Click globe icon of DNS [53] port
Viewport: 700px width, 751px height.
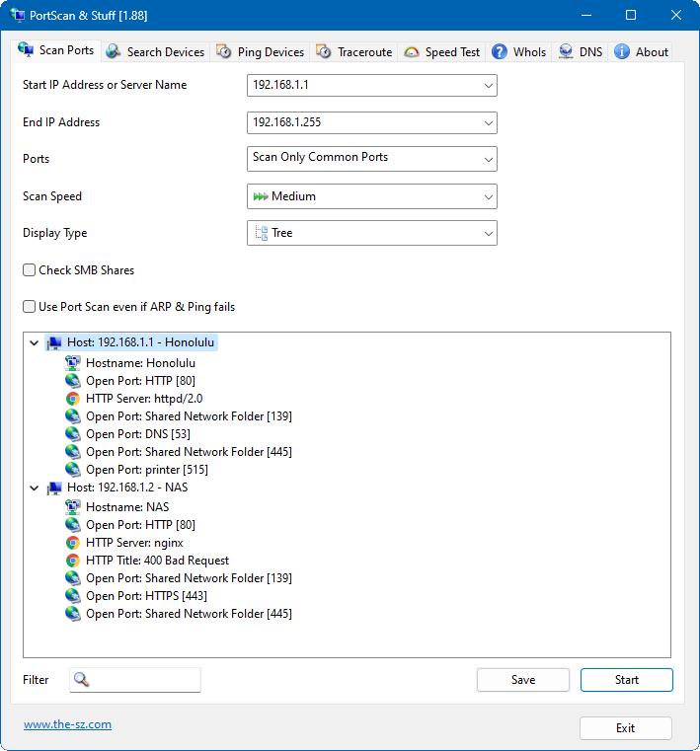73,434
